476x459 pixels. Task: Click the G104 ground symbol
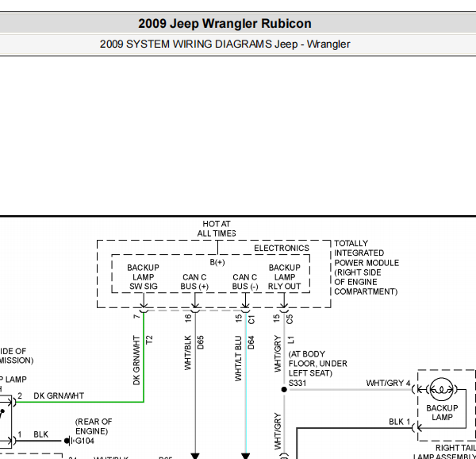tap(69, 441)
